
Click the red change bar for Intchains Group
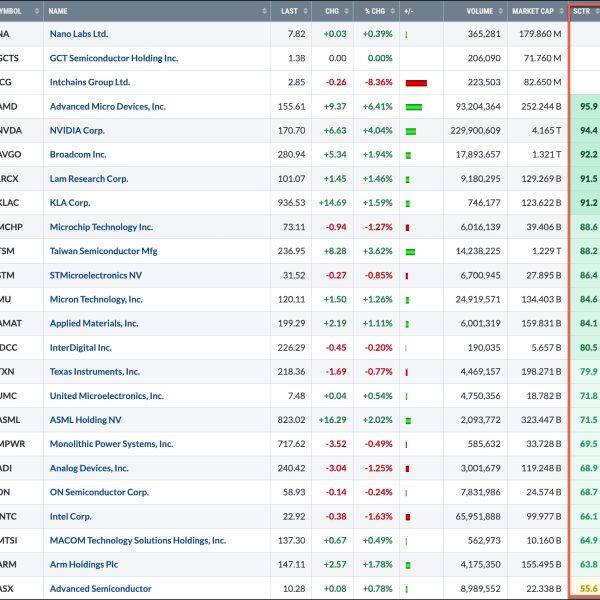pyautogui.click(x=416, y=82)
